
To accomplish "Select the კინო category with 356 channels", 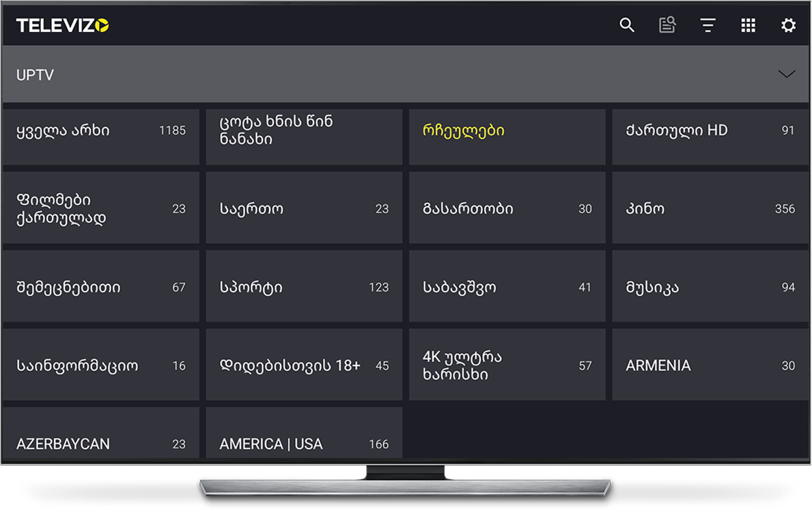I will point(710,208).
